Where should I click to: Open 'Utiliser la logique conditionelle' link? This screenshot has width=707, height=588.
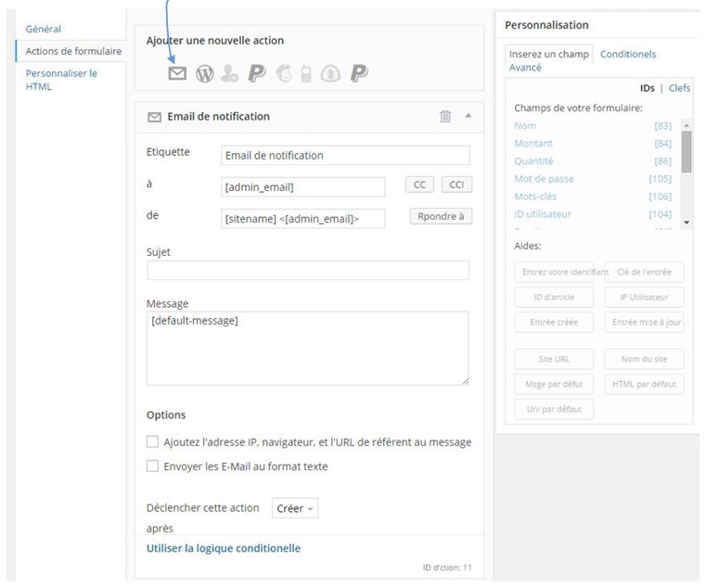224,548
